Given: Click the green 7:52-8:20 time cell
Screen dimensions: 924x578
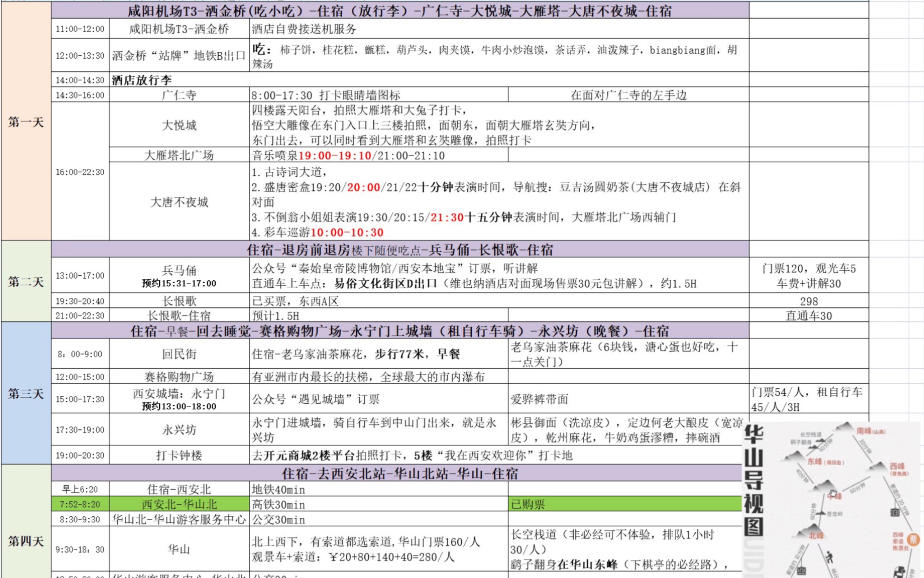Looking at the screenshot, I should (x=80, y=504).
